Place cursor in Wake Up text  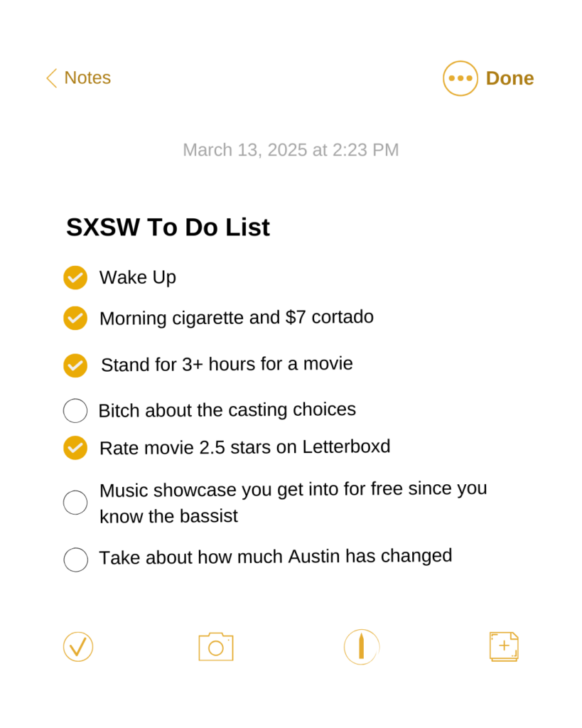point(137,278)
